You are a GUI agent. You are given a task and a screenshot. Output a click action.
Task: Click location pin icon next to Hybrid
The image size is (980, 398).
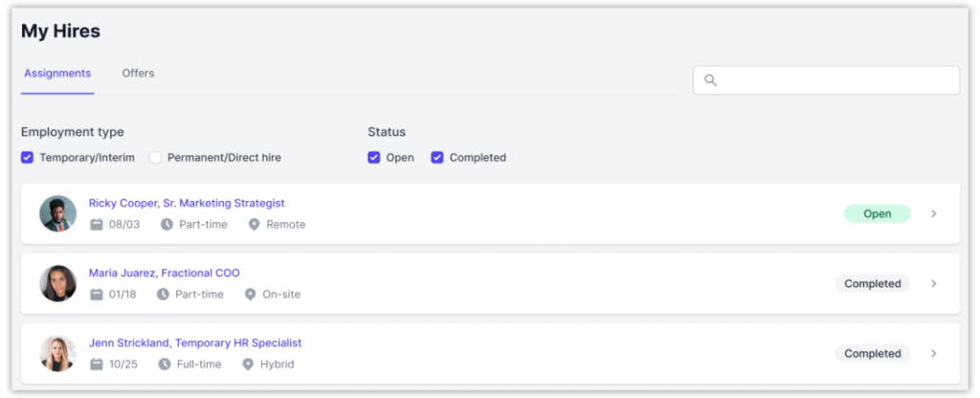point(248,365)
